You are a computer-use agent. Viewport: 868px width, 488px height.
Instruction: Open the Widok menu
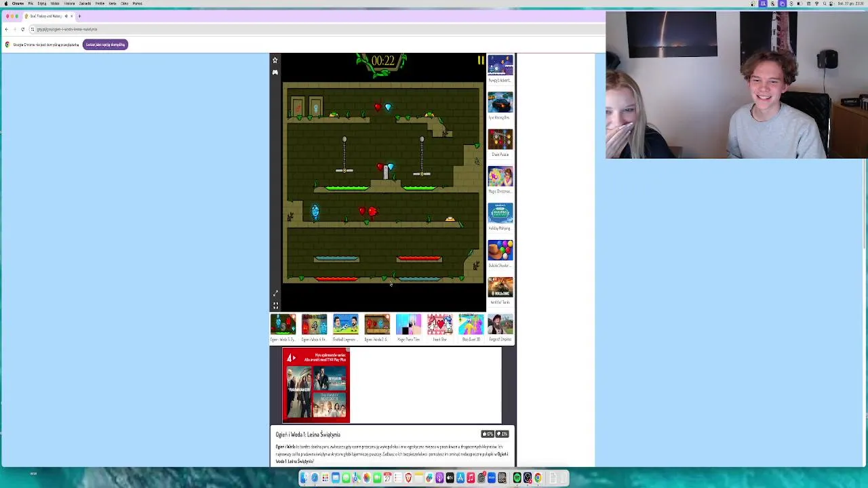(x=55, y=3)
